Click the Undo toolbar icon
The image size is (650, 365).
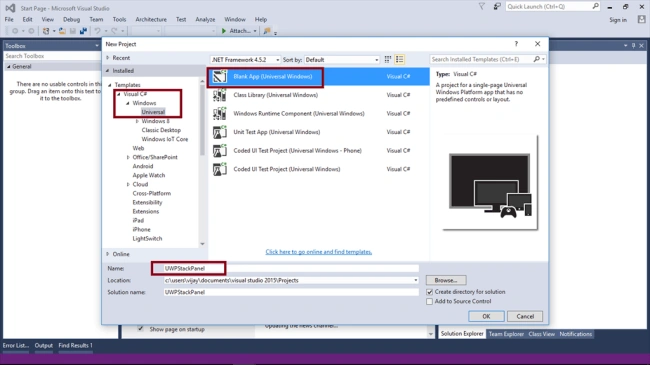coord(97,31)
